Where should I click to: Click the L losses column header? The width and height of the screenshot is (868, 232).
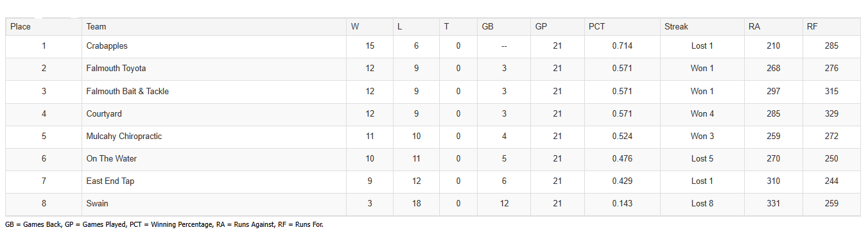(x=400, y=27)
